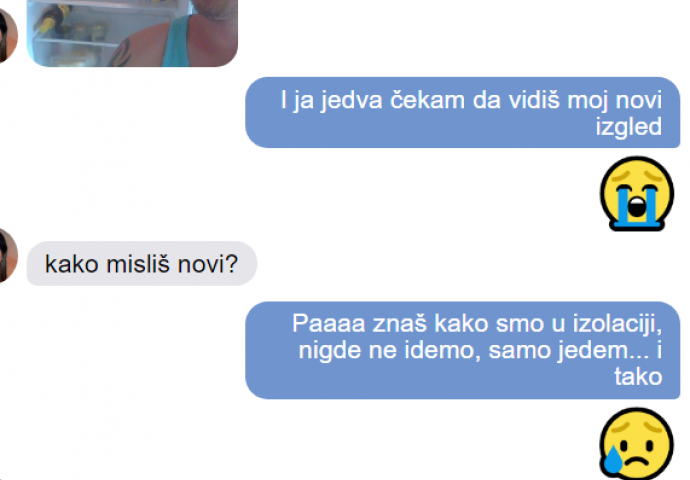The image size is (690, 480).
Task: Click the avatar next to 'kako misliš novi?'
Action: click(x=8, y=255)
